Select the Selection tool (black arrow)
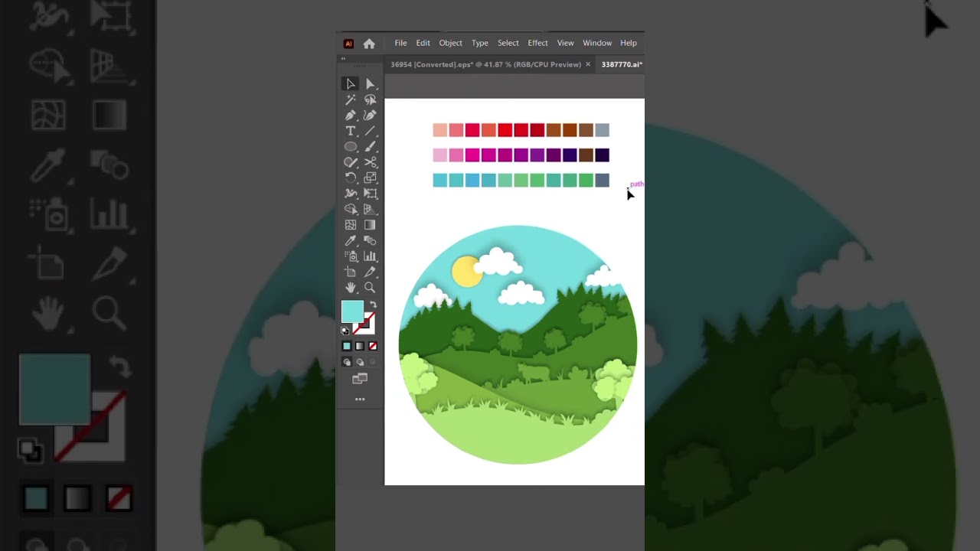 (351, 84)
